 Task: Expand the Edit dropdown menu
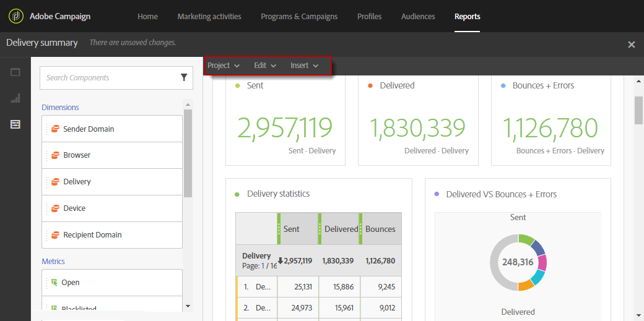[265, 66]
